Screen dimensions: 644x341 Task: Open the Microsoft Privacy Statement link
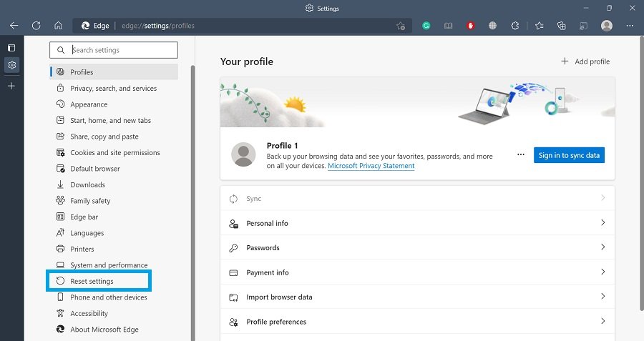point(371,166)
